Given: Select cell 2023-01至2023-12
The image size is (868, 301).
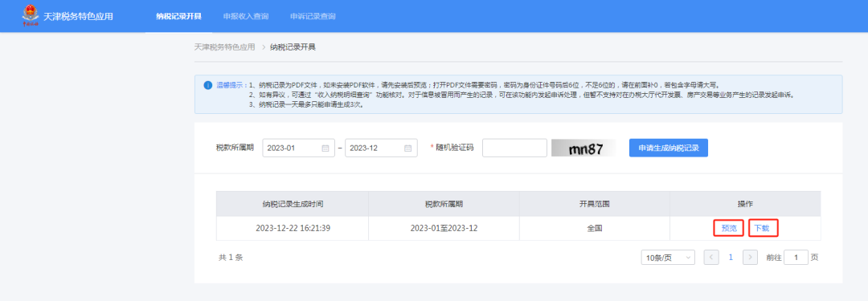Looking at the screenshot, I should pyautogui.click(x=444, y=228).
